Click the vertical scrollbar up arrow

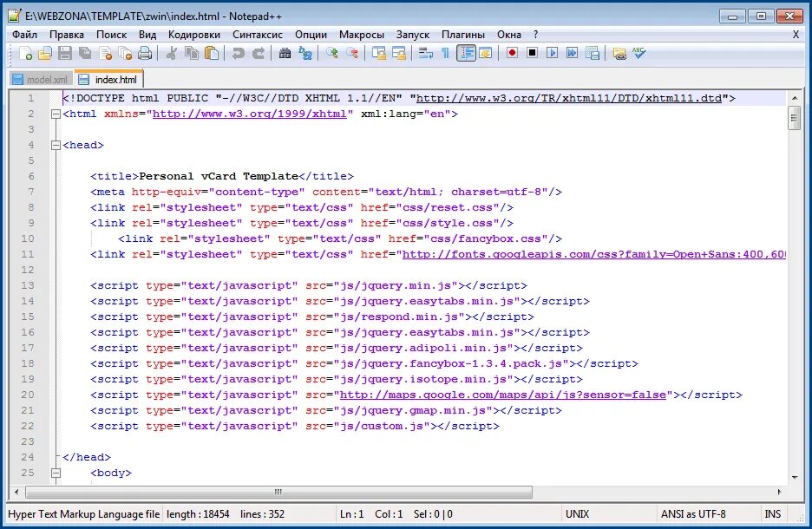click(x=795, y=97)
